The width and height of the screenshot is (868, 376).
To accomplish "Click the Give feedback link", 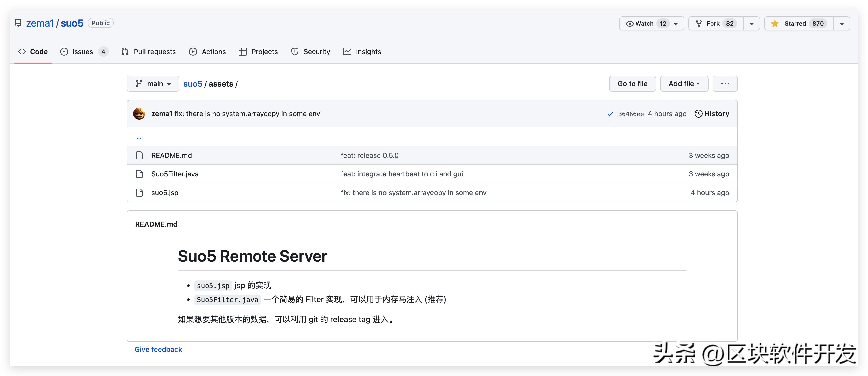I will [158, 349].
